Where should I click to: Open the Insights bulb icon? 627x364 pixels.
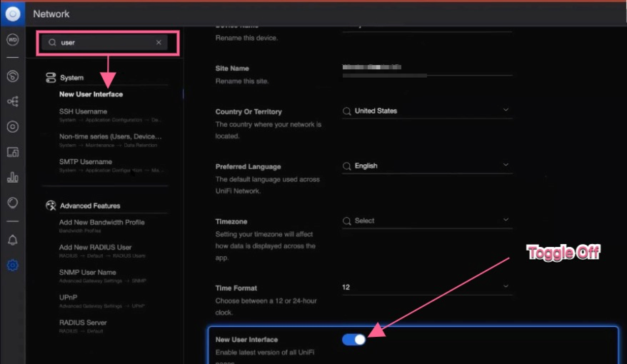click(x=12, y=203)
